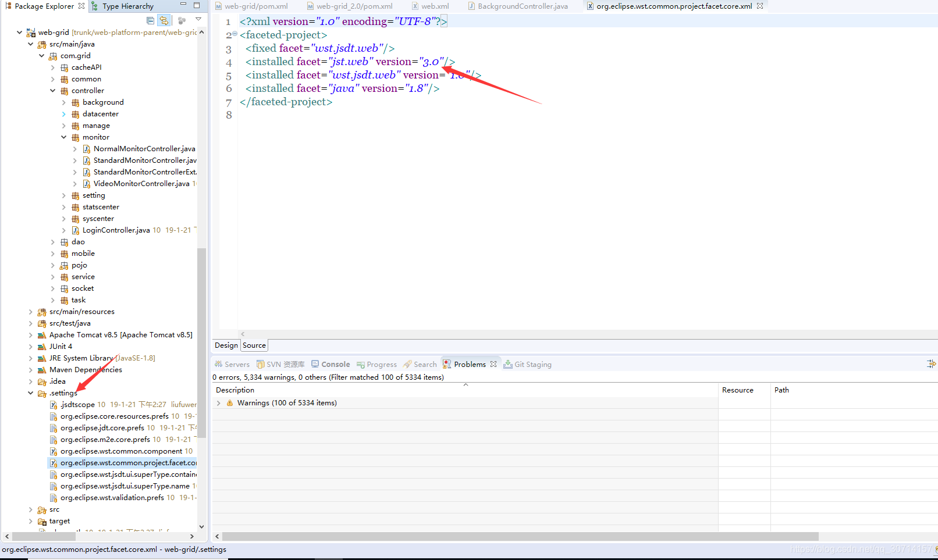Expand the dao package node
Image resolution: width=938 pixels, height=560 pixels.
[52, 241]
